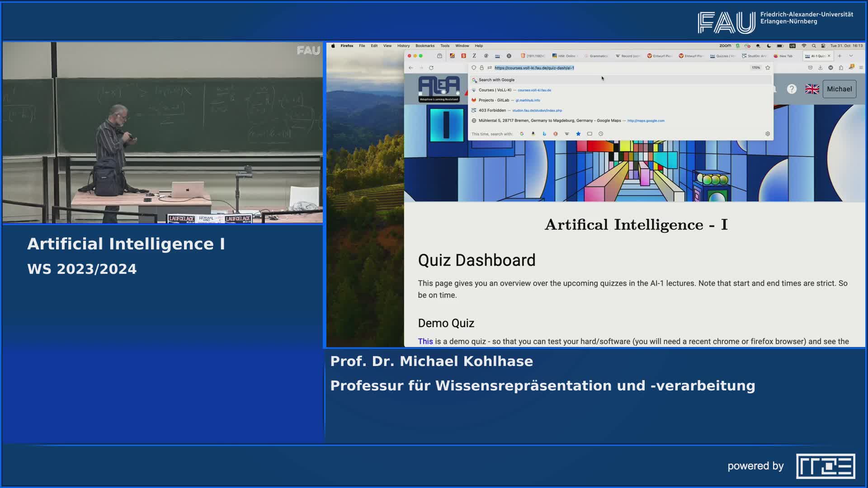The width and height of the screenshot is (868, 488).
Task: Click the Firefox account profile icon
Action: (x=831, y=67)
